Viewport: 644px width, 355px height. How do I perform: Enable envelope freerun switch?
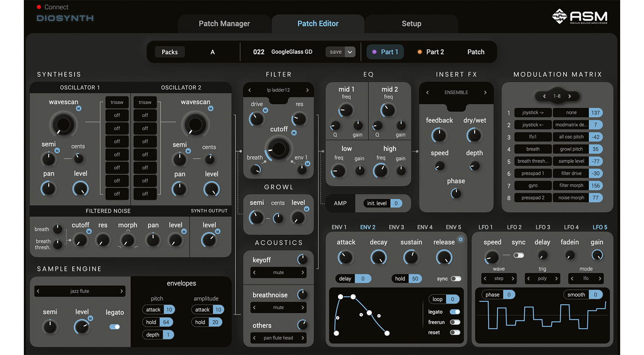(455, 322)
